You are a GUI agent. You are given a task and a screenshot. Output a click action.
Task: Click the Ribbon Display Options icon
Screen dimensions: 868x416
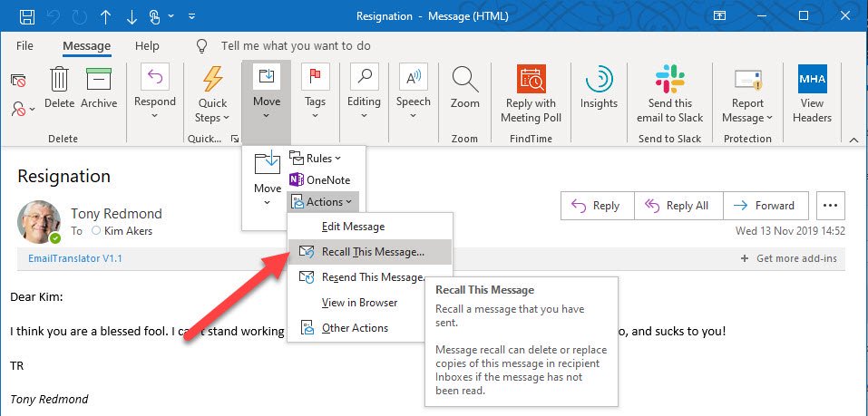[x=719, y=16]
